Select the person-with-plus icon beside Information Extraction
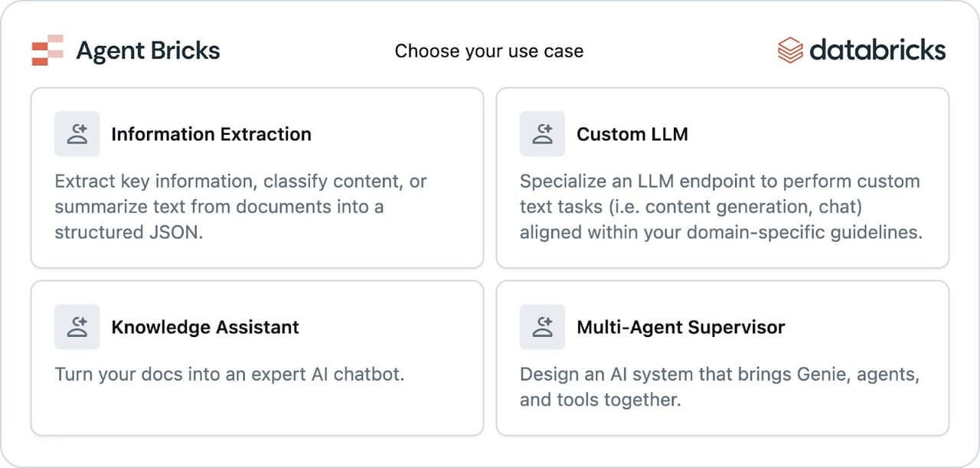This screenshot has width=980, height=468. pyautogui.click(x=77, y=133)
